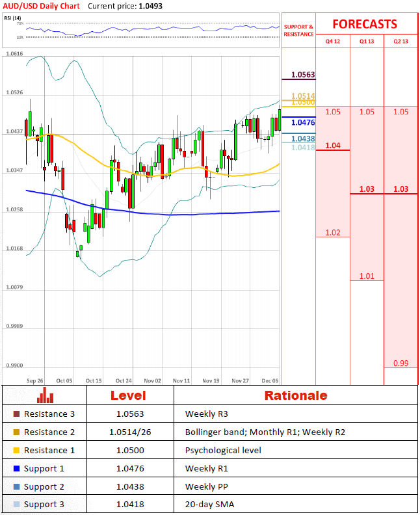Select the 1.0563 resistance label on chart
This screenshot has width=420, height=515.
pos(303,75)
